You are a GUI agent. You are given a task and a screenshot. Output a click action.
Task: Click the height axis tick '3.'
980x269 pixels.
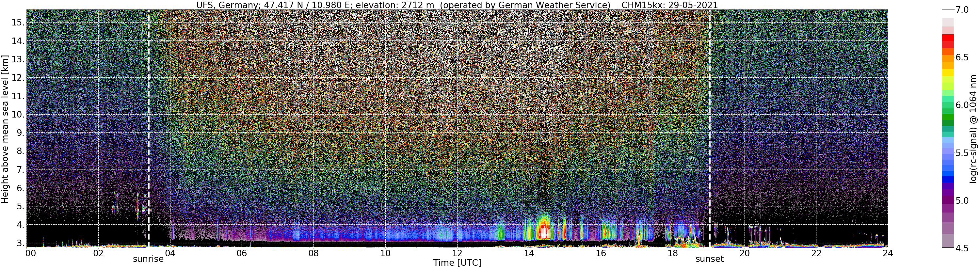21,243
